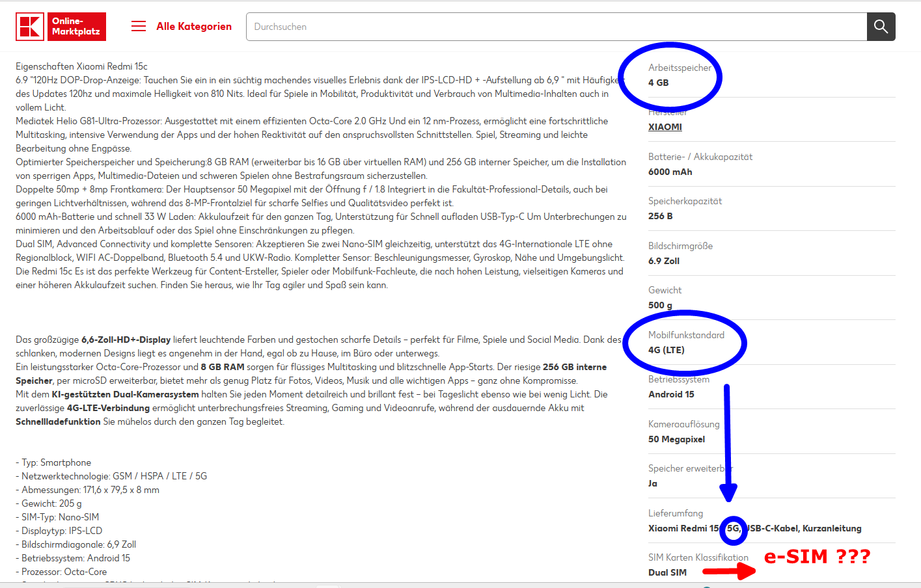This screenshot has width=921, height=588.
Task: Click the Batterie- / Akkukapazität label
Action: (700, 157)
